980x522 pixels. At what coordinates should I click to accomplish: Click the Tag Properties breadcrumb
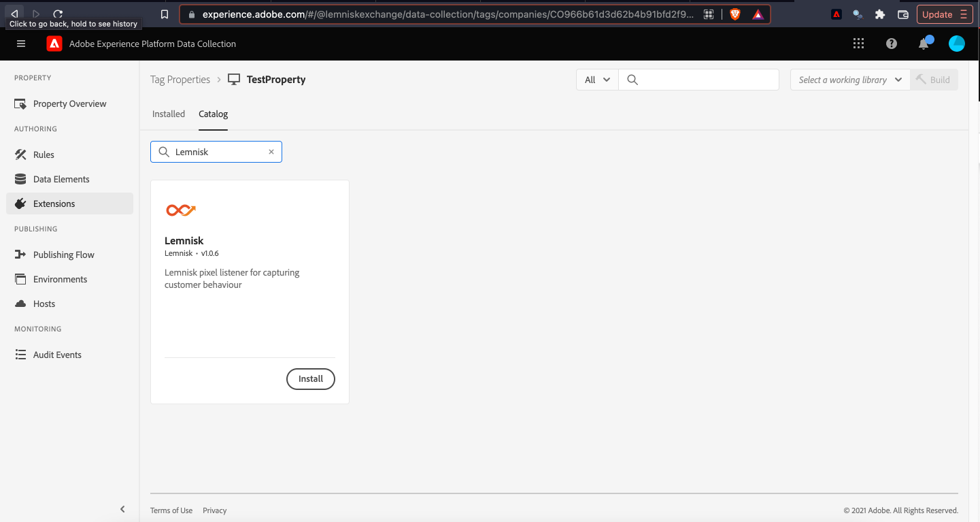point(180,80)
